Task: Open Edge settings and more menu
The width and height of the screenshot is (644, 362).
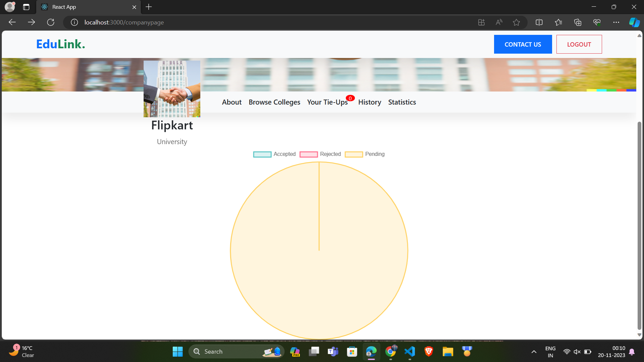Action: pos(616,22)
